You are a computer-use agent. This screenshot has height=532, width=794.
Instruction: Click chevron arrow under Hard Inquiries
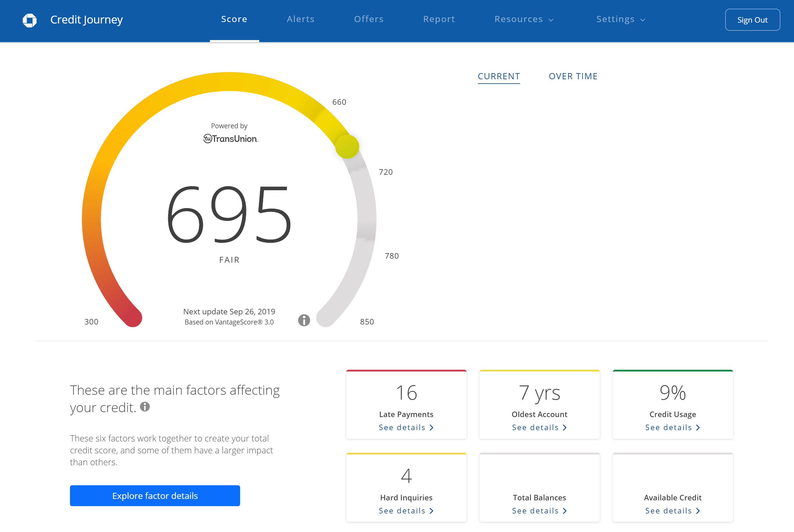click(432, 511)
